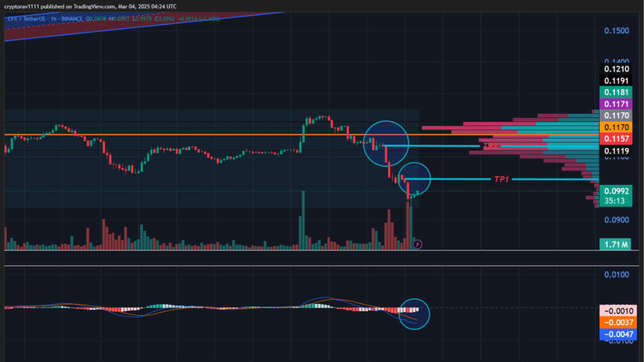Select the red 0.1157 price scale label
Image resolution: width=644 pixels, height=362 pixels.
coord(616,139)
